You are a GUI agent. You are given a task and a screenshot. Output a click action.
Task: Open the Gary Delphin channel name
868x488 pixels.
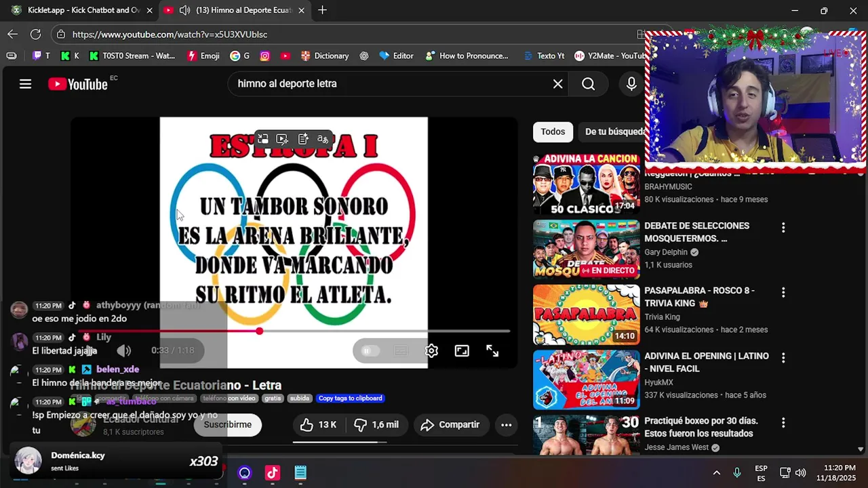click(666, 252)
